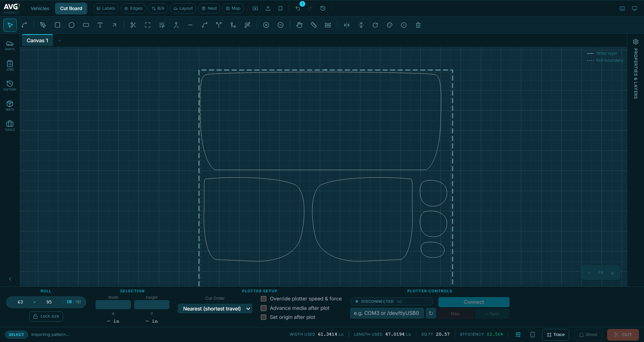Screen dimensions: 644x342
Task: Select the Hand pan tool
Action: tap(299, 25)
